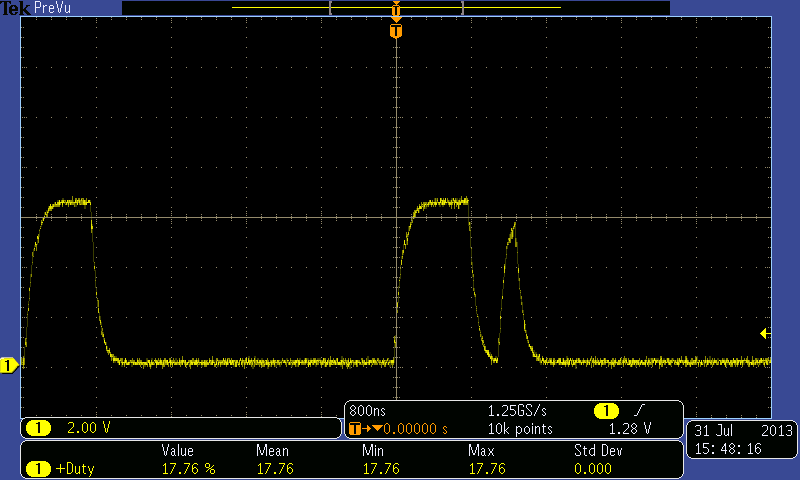Click the 15:48:16 time readout
Viewport: 800px width, 480px height.
coord(728,449)
